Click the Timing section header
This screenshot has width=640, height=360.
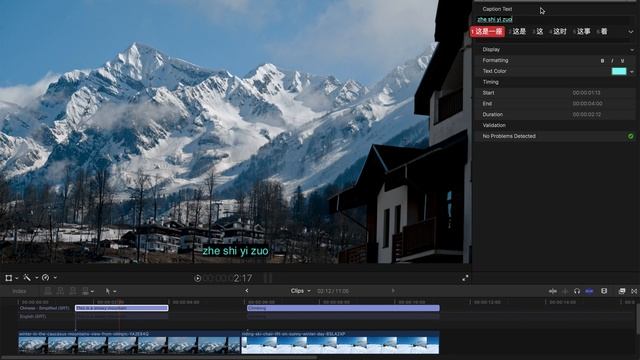coord(491,82)
